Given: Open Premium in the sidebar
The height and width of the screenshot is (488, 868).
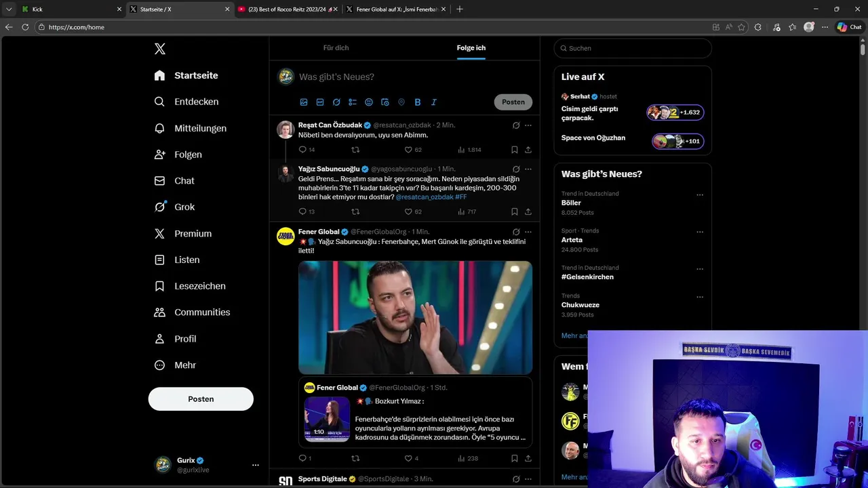Looking at the screenshot, I should [x=182, y=234].
